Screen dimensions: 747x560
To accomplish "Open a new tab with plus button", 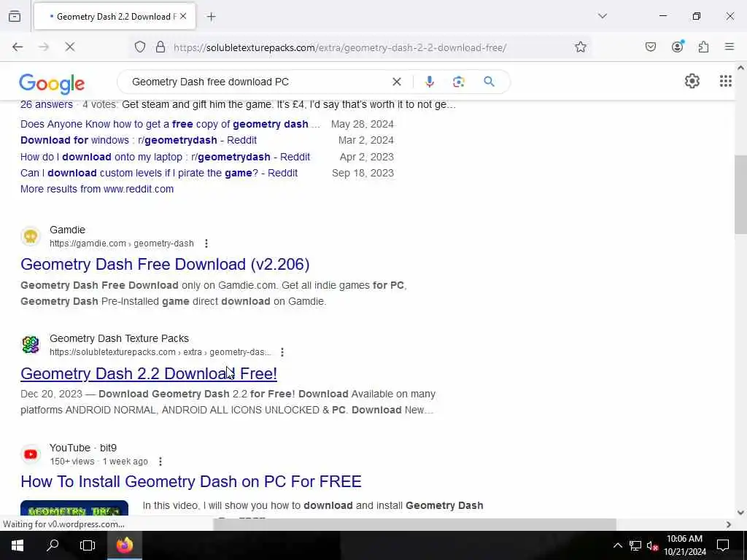I will [x=211, y=17].
